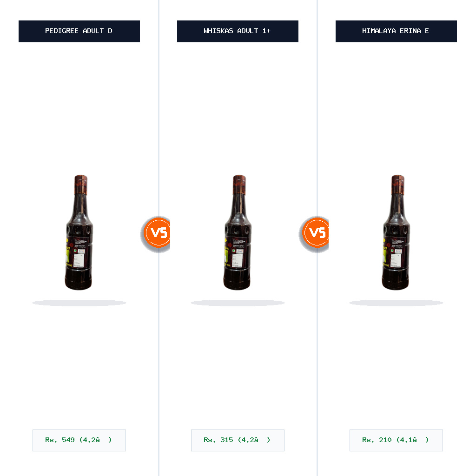476x476 pixels.
Task: Click the right orange VS badge
Action: (315, 233)
